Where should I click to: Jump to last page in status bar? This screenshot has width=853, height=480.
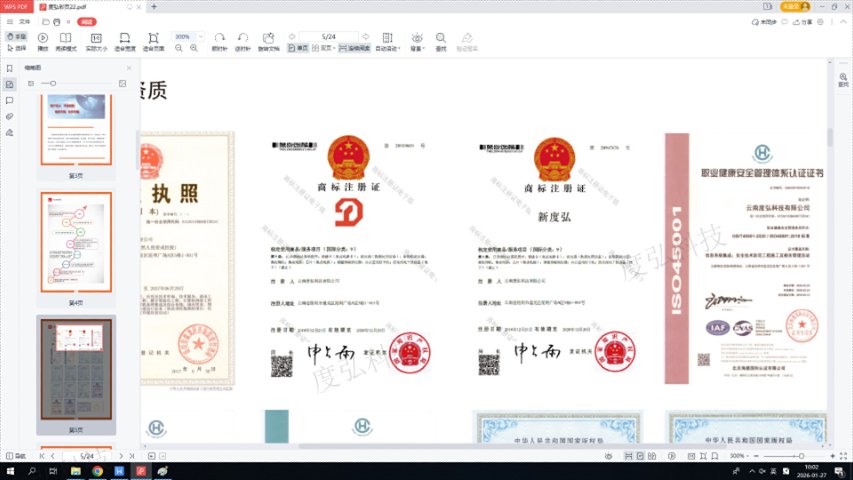tap(131, 456)
